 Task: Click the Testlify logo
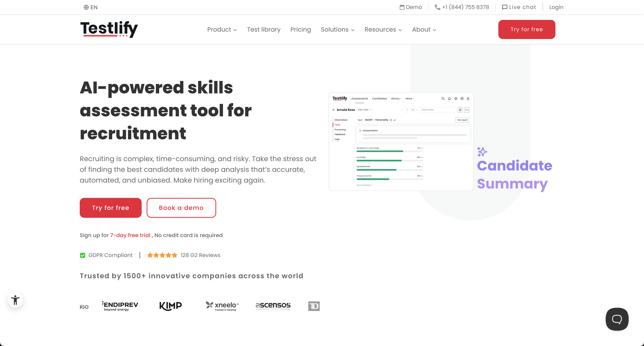tap(109, 29)
